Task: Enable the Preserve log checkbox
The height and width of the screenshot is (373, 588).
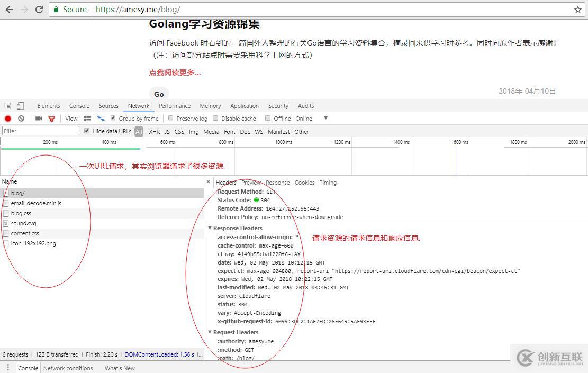Action: [x=170, y=118]
